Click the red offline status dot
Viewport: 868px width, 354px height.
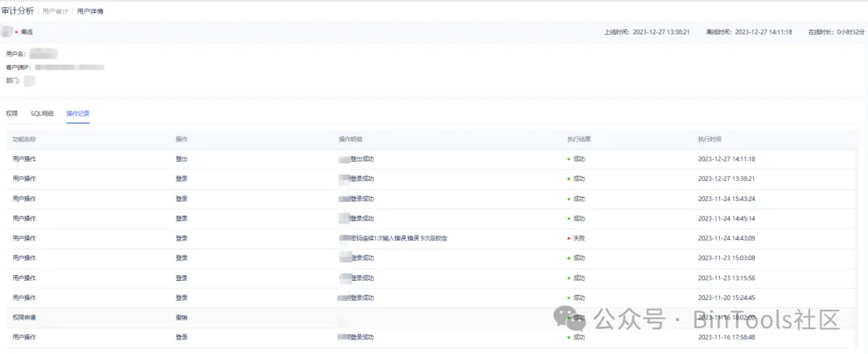[16, 32]
